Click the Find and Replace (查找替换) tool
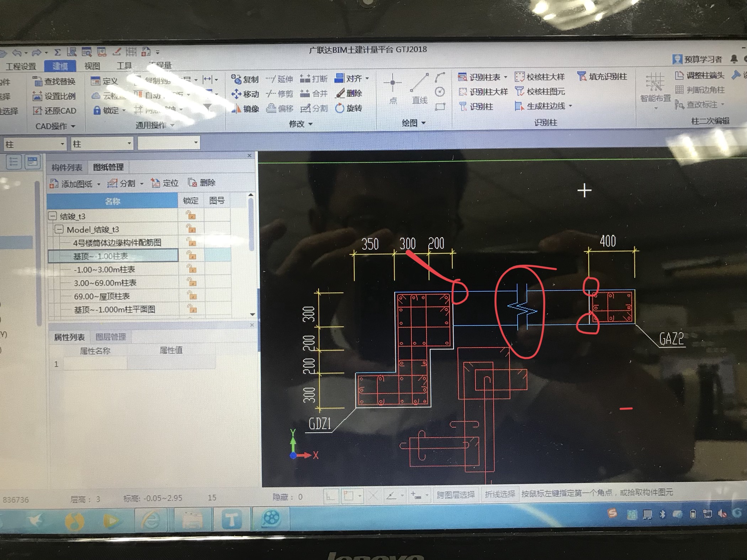The height and width of the screenshot is (560, 747). [54, 81]
